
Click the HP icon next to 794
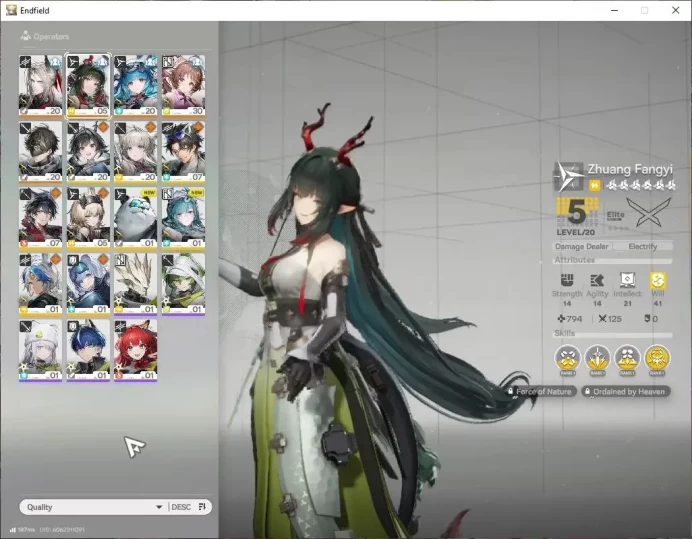point(561,318)
